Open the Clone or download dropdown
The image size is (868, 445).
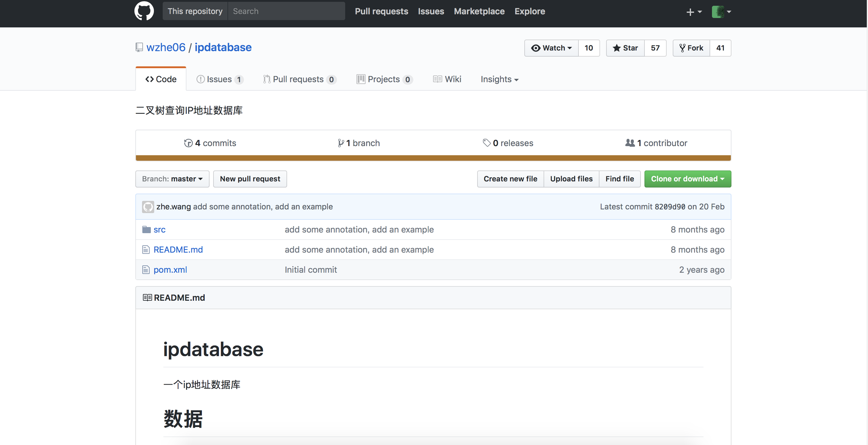687,179
